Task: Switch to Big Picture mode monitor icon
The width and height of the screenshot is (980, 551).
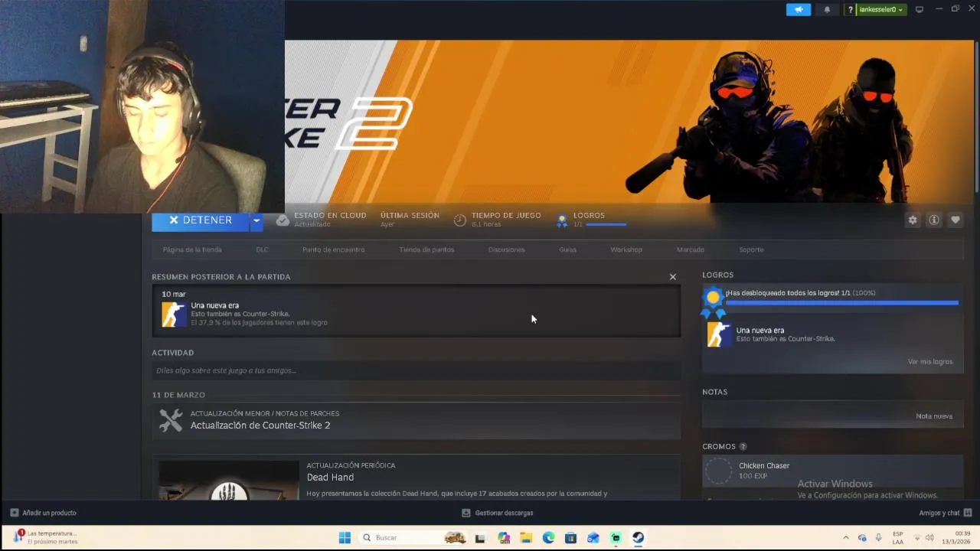Action: 920,10
